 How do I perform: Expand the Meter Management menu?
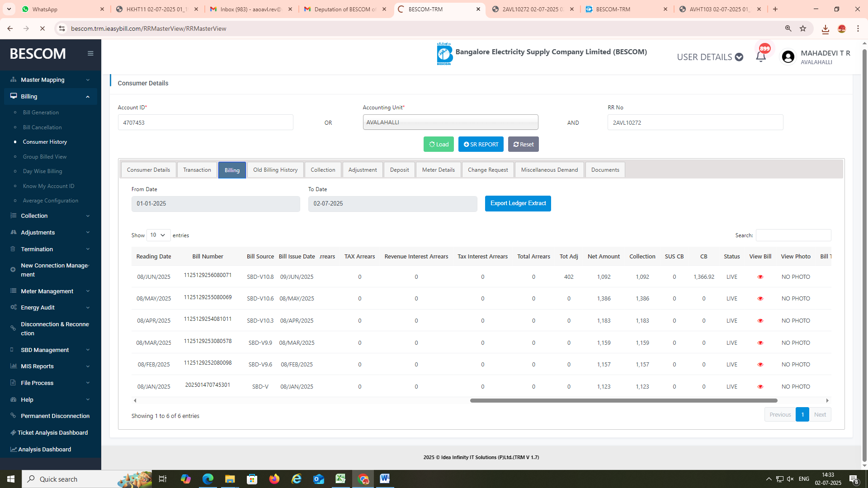coord(51,291)
